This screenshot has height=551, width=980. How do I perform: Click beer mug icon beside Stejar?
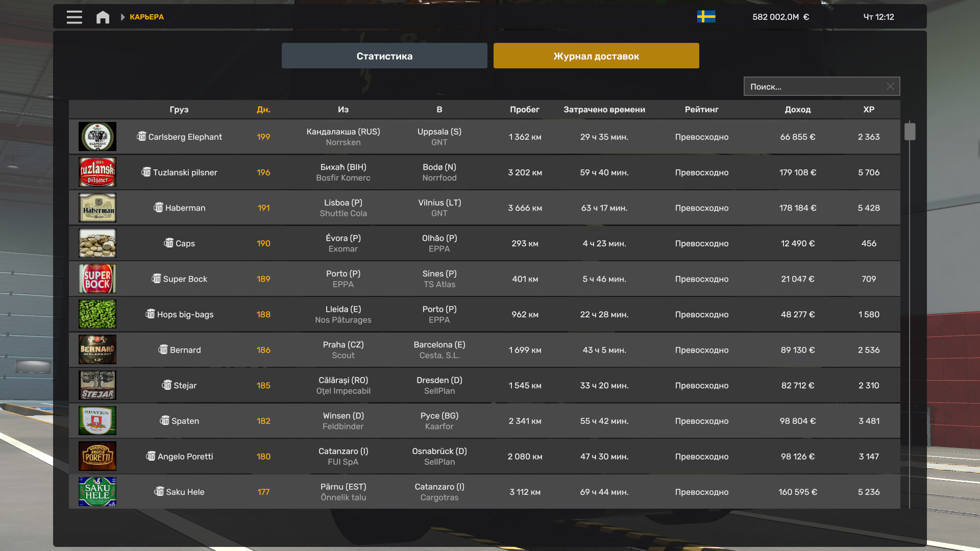coord(166,385)
